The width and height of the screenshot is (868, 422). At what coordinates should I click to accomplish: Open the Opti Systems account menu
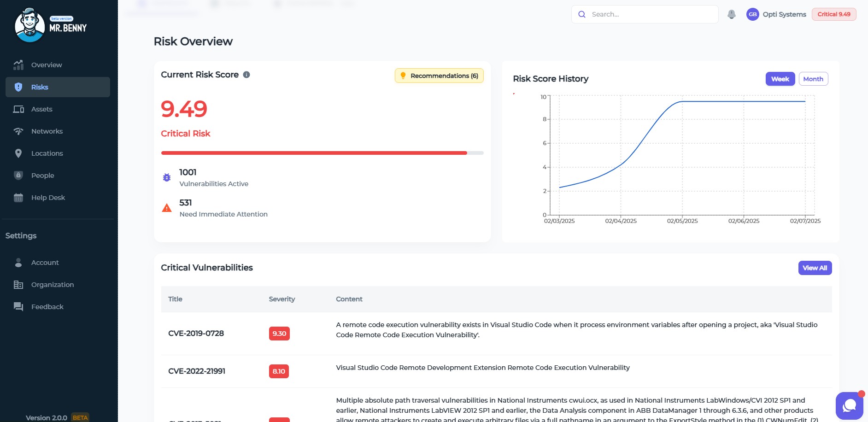point(784,14)
